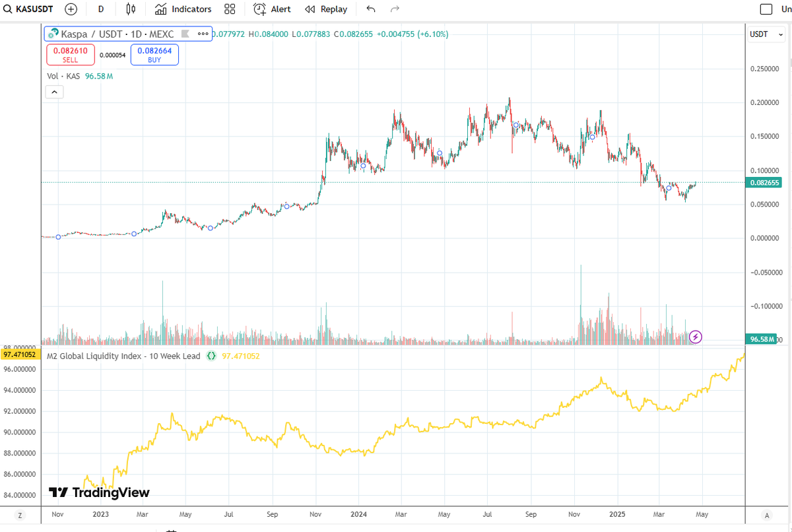The height and width of the screenshot is (532, 792).
Task: Click the flag icon in the Kaspa legend
Action: click(185, 34)
